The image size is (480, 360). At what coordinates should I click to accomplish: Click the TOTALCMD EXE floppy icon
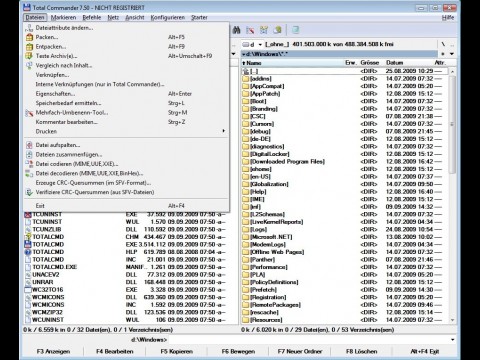coord(28,244)
